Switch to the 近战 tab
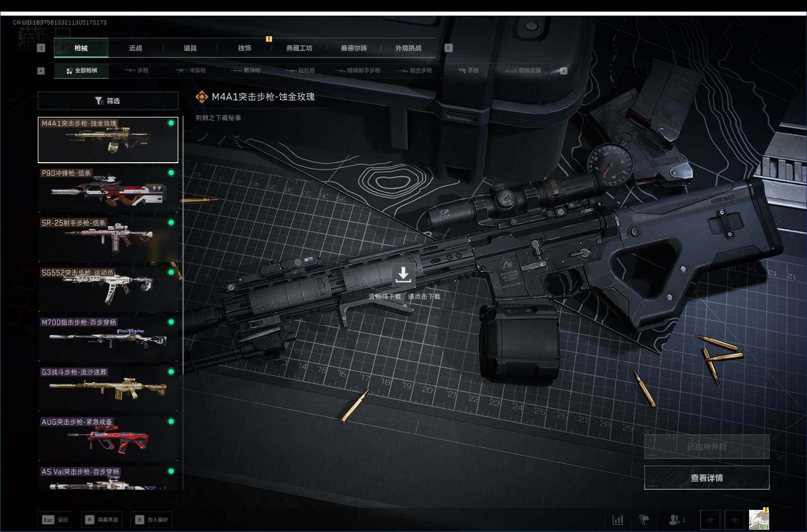807x532 pixels. click(x=136, y=48)
